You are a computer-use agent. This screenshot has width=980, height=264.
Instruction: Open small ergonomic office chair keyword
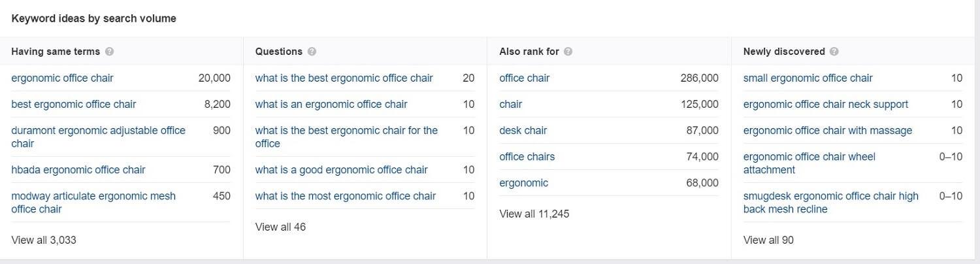click(x=808, y=78)
